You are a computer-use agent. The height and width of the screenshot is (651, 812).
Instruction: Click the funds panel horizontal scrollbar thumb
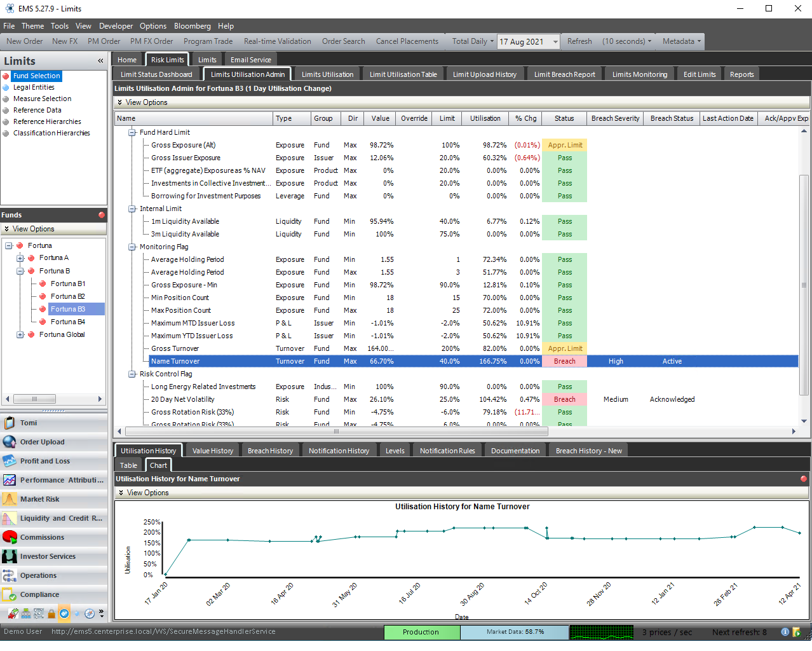click(34, 399)
